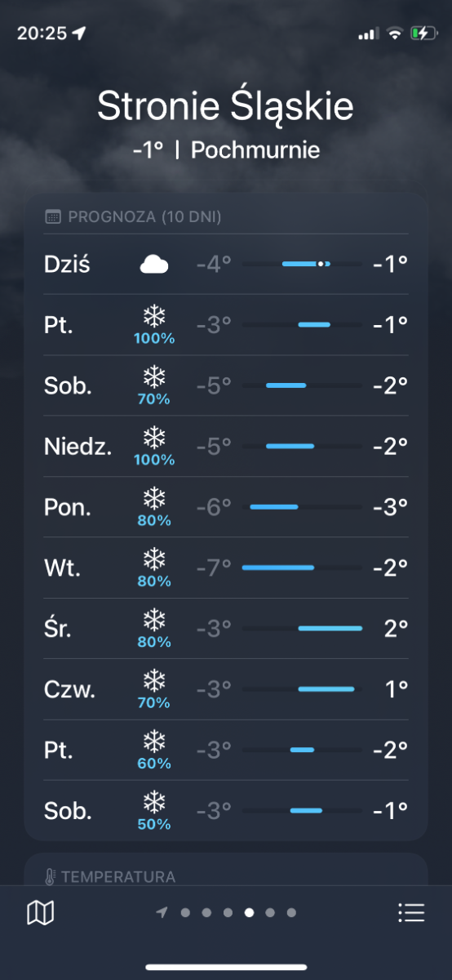This screenshot has width=452, height=980.
Task: Select the last page indicator dot
Action: pos(292,913)
